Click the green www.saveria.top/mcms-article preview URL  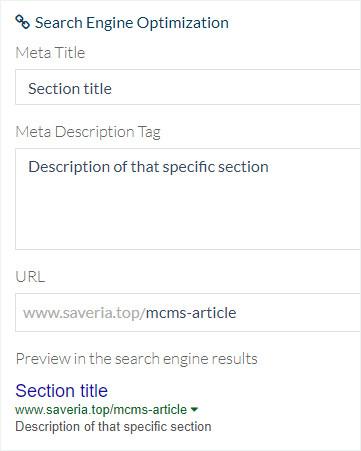tap(101, 410)
